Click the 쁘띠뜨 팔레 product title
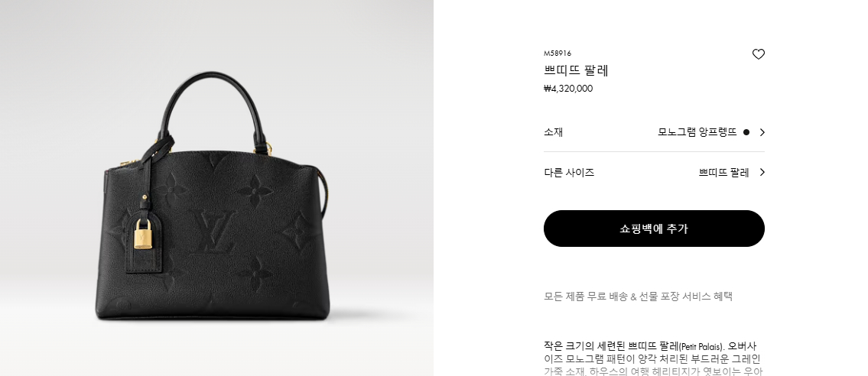This screenshot has height=376, width=868. pos(576,70)
